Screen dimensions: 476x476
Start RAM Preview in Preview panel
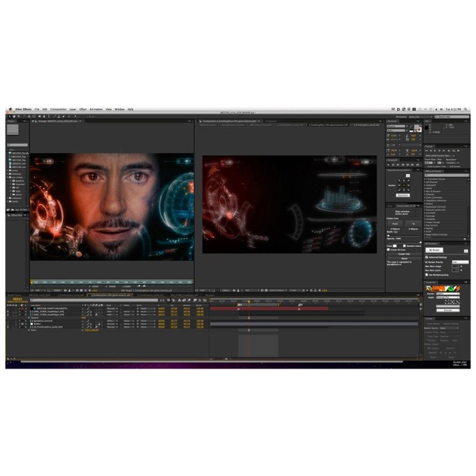click(458, 150)
